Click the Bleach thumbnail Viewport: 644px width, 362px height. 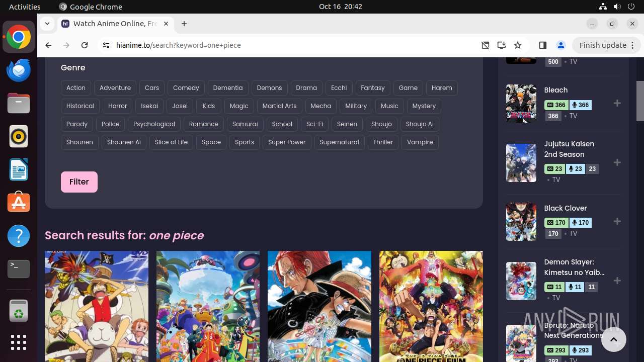point(521,104)
